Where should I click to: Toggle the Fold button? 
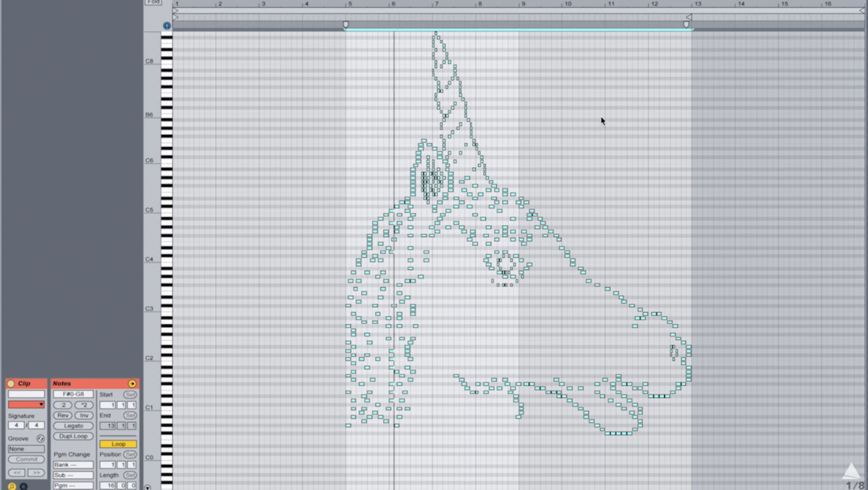coord(153,2)
